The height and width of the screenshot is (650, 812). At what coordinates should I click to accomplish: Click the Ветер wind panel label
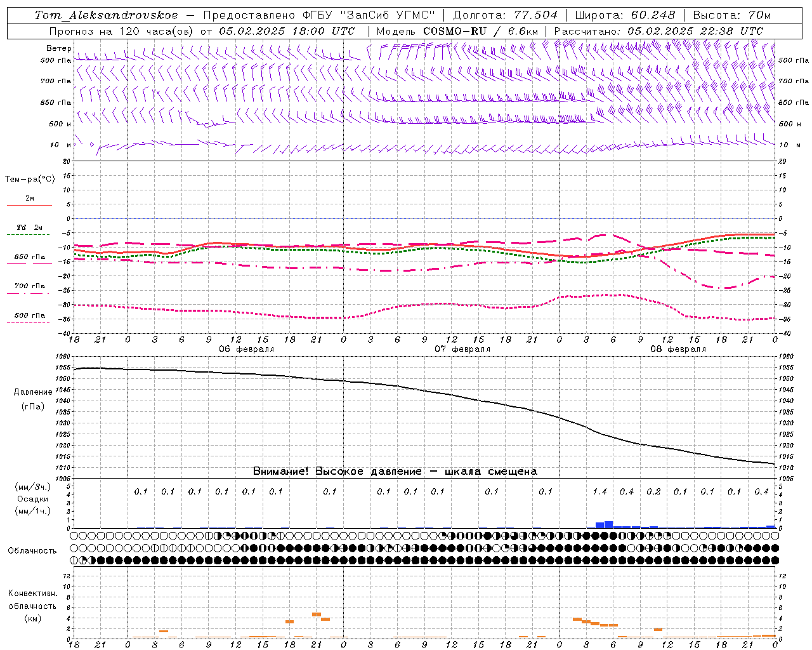pos(59,48)
